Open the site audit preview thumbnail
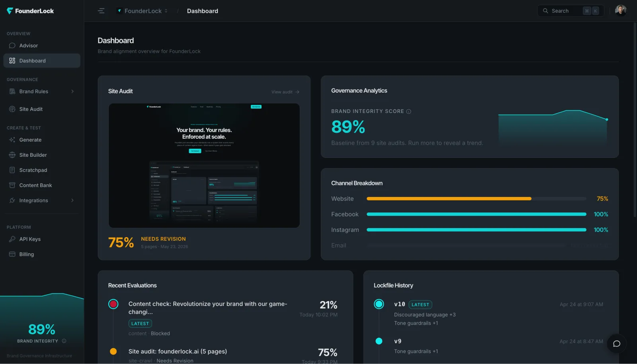637x364 pixels. (x=204, y=165)
